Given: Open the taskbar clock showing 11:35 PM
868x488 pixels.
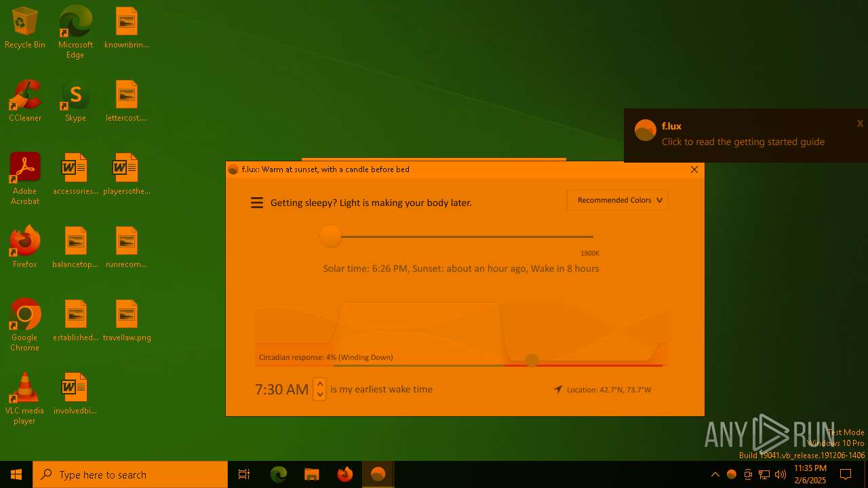Looking at the screenshot, I should point(810,474).
